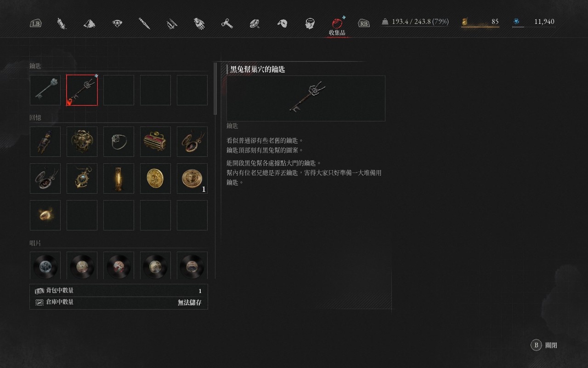Viewport: 588px width, 368px height.
Task: Select the glowing golden ring item
Action: [45, 215]
